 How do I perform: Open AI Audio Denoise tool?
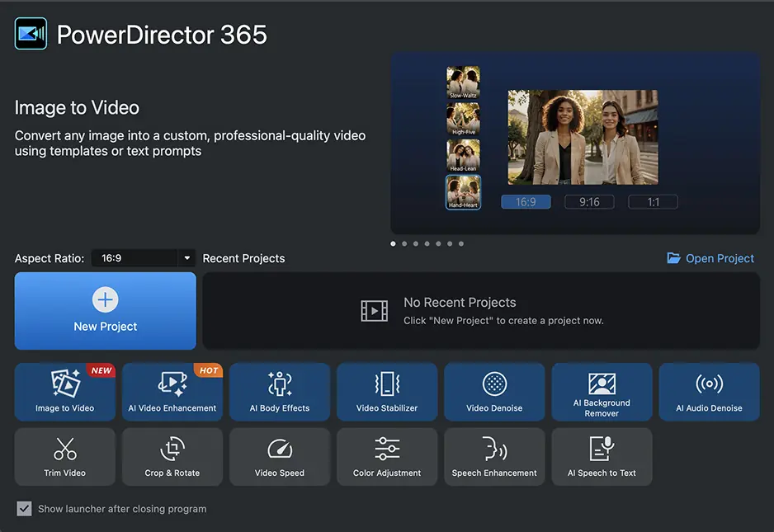click(709, 392)
